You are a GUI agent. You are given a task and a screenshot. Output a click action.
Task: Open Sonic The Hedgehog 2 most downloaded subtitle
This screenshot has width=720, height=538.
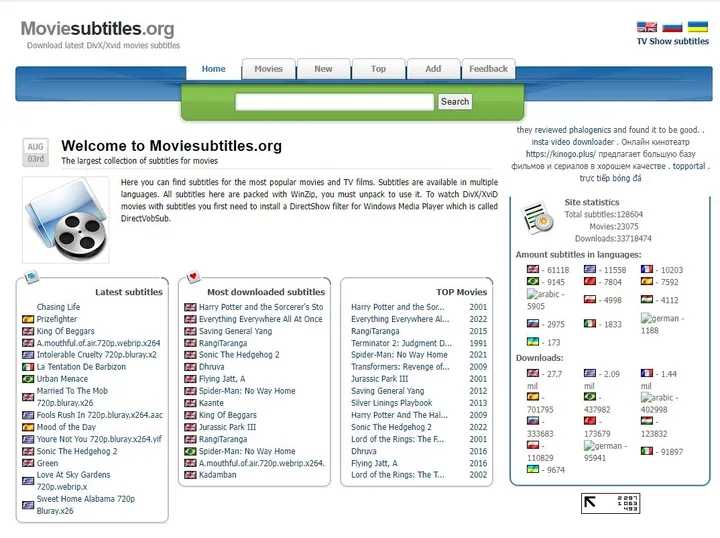[239, 355]
